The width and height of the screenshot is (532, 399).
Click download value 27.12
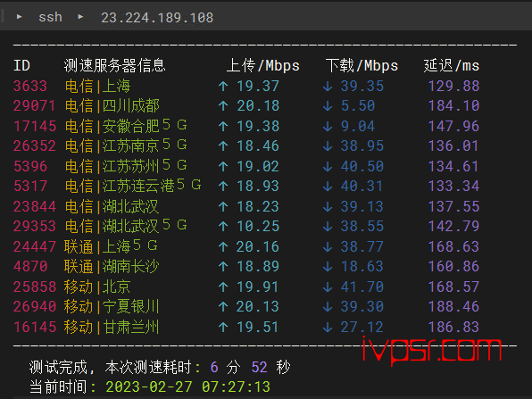(362, 327)
